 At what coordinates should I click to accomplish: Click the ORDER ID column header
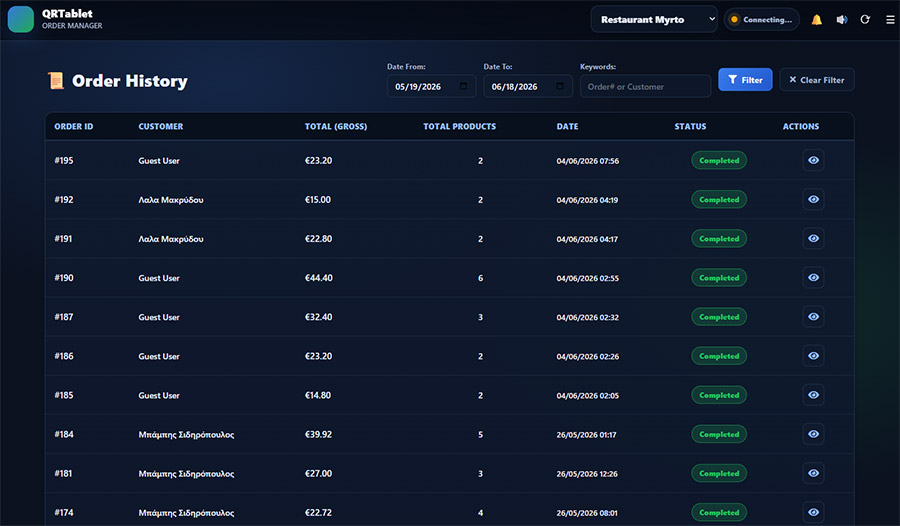coord(73,126)
